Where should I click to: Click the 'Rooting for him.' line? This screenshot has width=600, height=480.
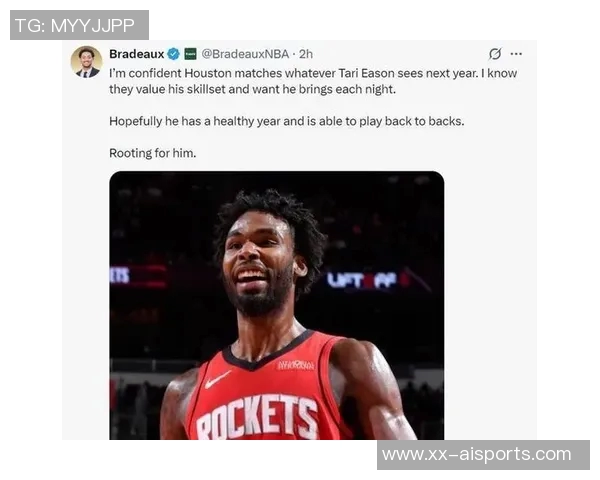[x=153, y=153]
